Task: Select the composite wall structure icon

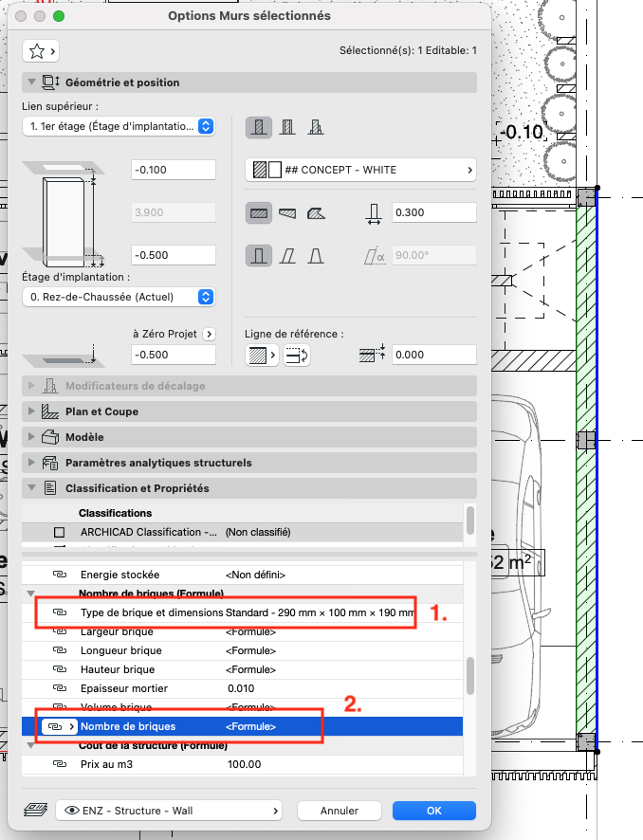Action: (x=287, y=127)
